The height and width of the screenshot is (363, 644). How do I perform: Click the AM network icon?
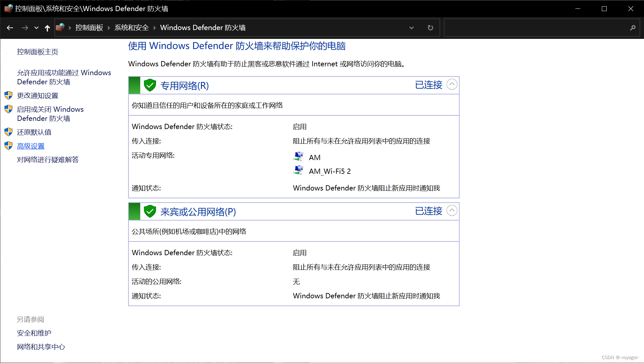pyautogui.click(x=298, y=156)
